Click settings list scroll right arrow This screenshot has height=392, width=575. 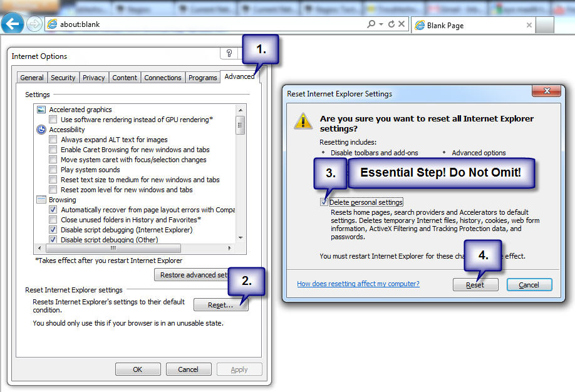pyautogui.click(x=229, y=248)
